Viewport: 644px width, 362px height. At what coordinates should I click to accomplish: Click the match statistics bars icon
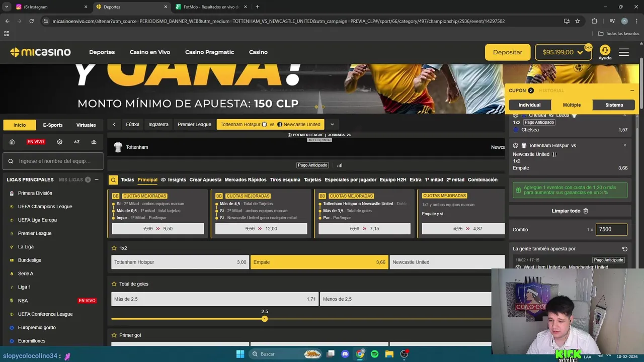click(340, 165)
